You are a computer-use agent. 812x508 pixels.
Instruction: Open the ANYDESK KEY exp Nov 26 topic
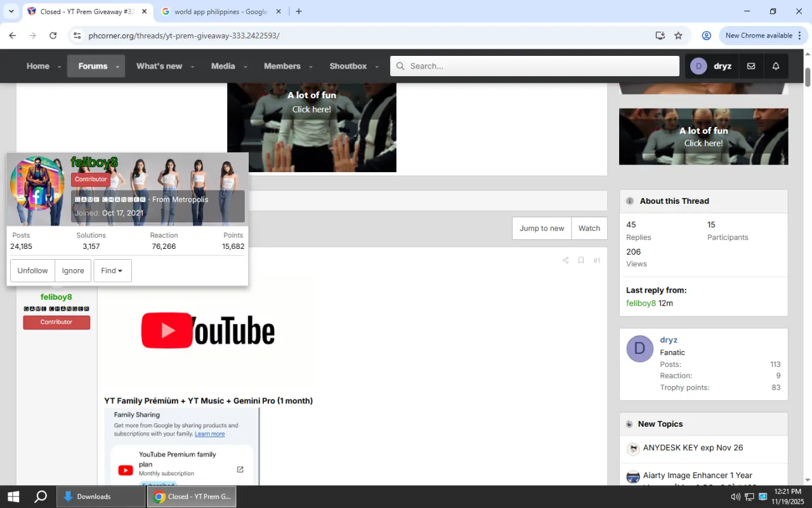(693, 448)
